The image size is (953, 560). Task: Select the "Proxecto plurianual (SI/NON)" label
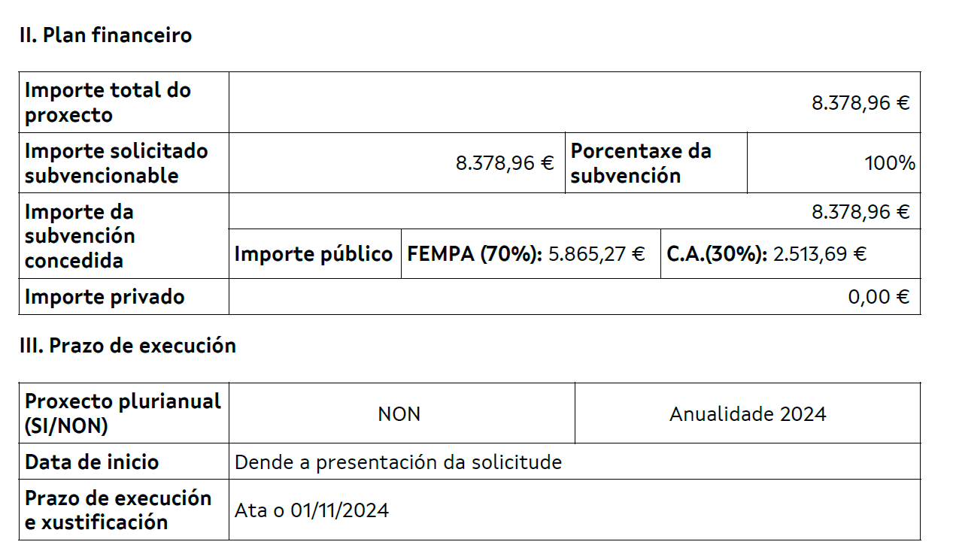coord(123,413)
